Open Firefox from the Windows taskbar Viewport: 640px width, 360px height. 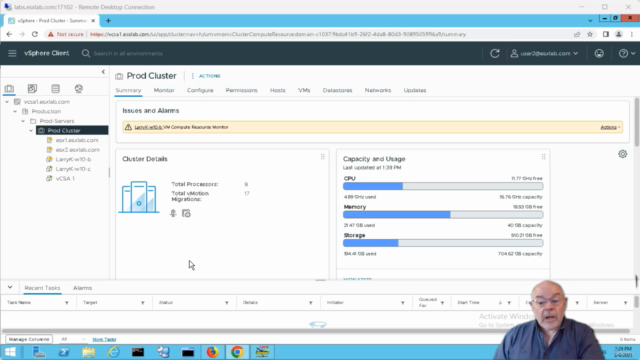pyautogui.click(x=212, y=352)
